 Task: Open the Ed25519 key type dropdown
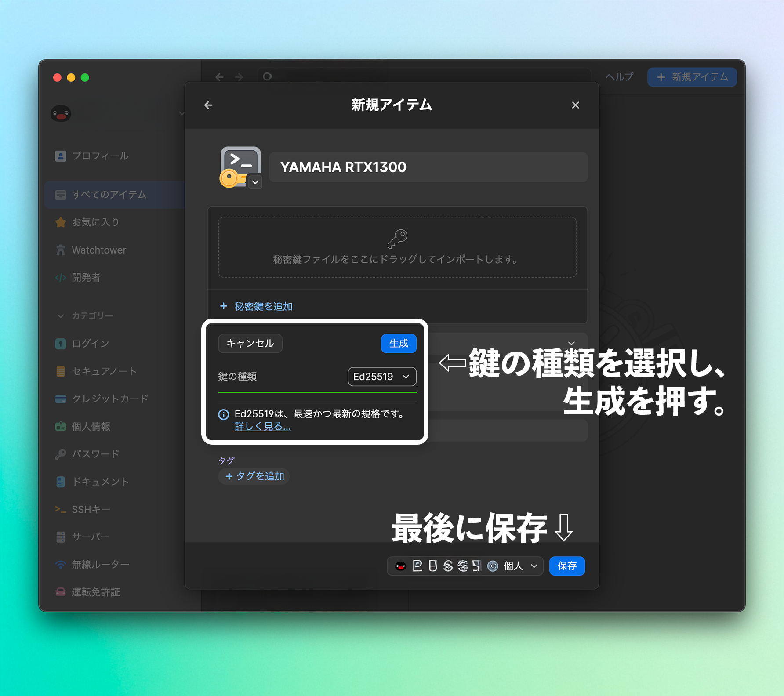point(381,377)
